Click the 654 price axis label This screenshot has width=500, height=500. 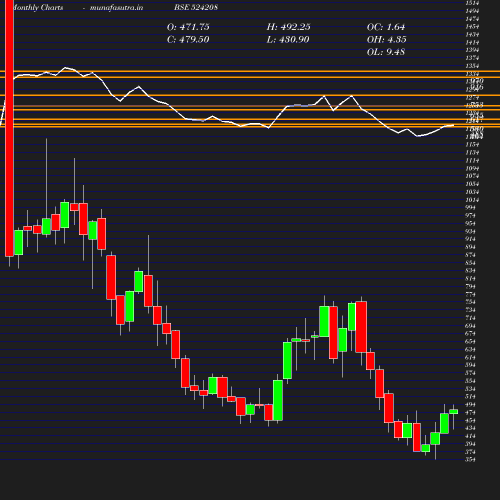[470, 342]
